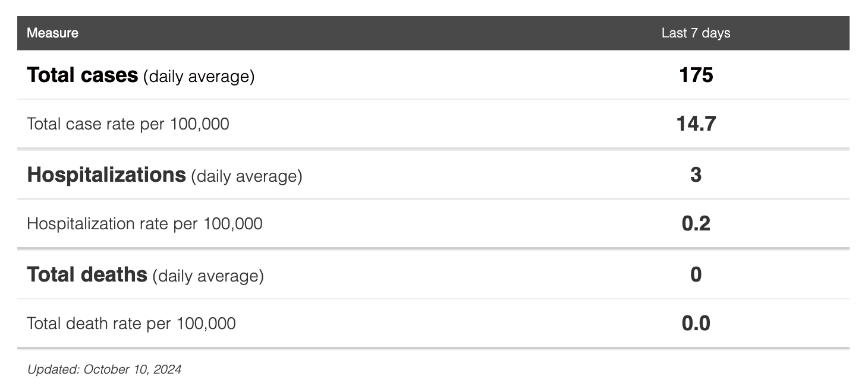The height and width of the screenshot is (392, 868).
Task: Click the word Updated in the footnote
Action: click(x=52, y=369)
